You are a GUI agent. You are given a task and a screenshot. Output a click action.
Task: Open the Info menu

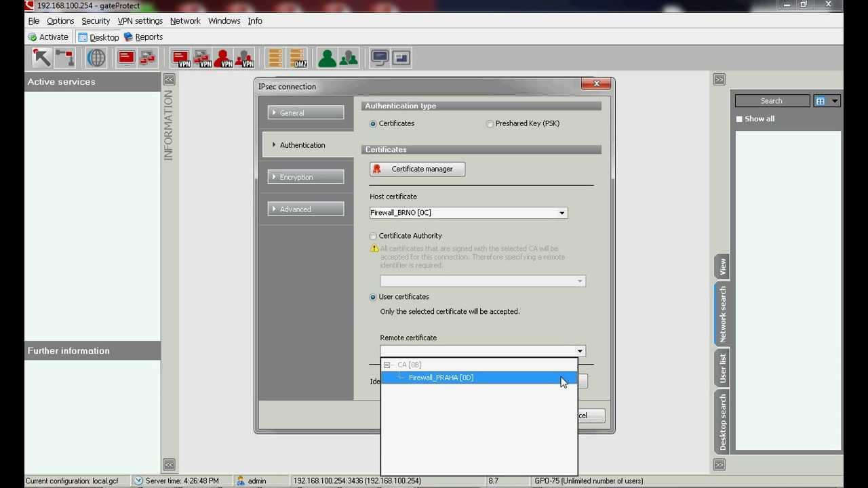click(x=255, y=21)
